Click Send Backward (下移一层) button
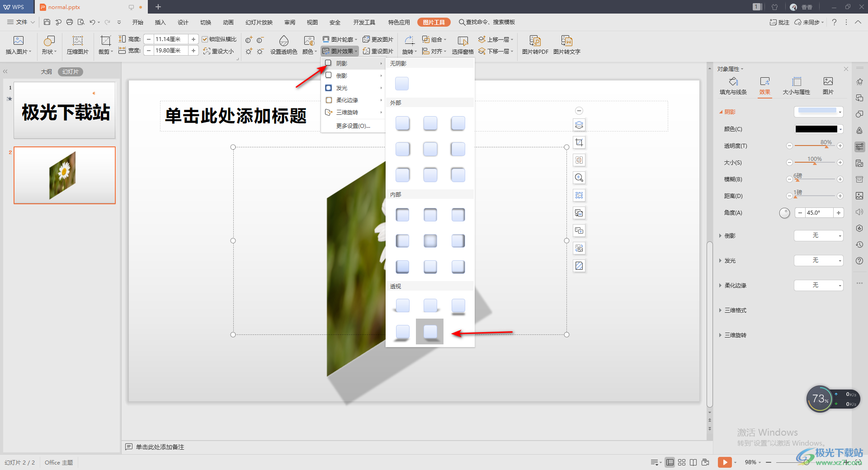 tap(496, 51)
